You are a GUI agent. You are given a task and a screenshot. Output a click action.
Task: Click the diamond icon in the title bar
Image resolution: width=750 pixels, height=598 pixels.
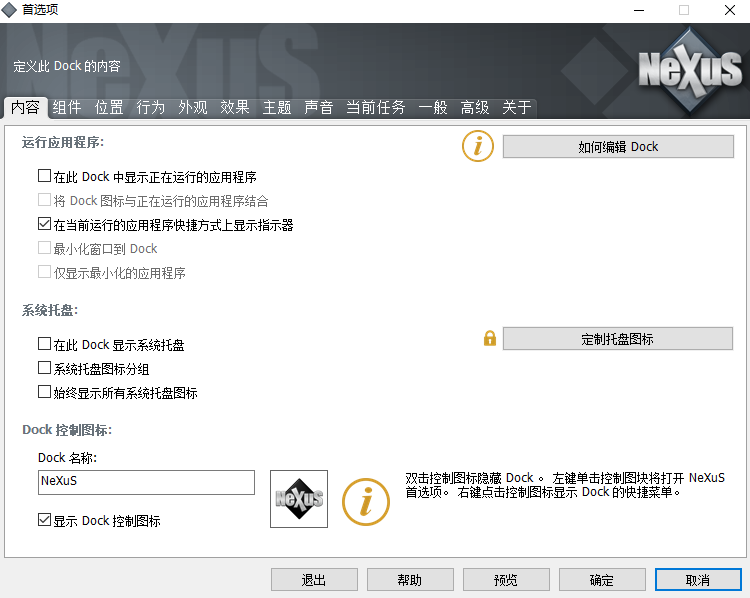(9, 10)
